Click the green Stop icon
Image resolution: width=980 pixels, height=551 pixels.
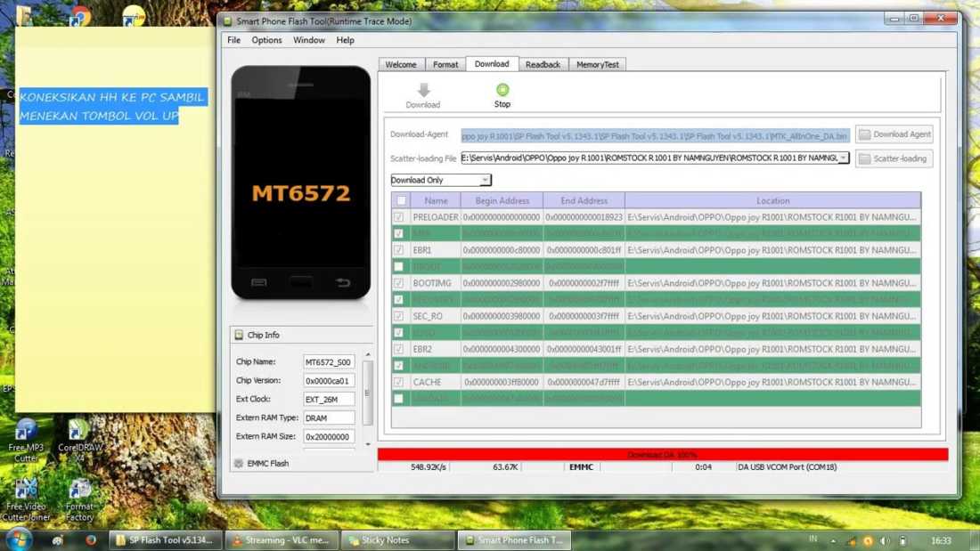pos(502,89)
